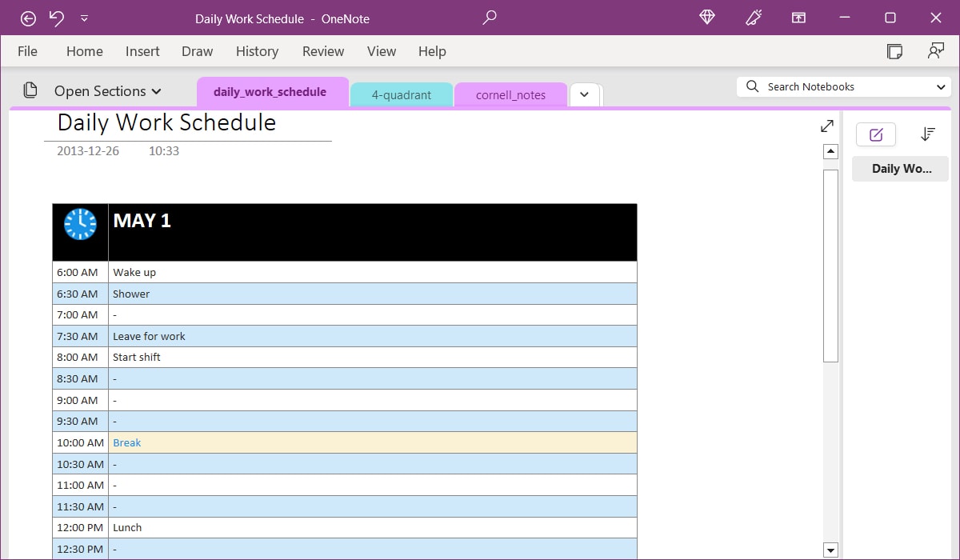Click the chevron to reveal more sections
Viewport: 960px width, 560px height.
pyautogui.click(x=585, y=94)
